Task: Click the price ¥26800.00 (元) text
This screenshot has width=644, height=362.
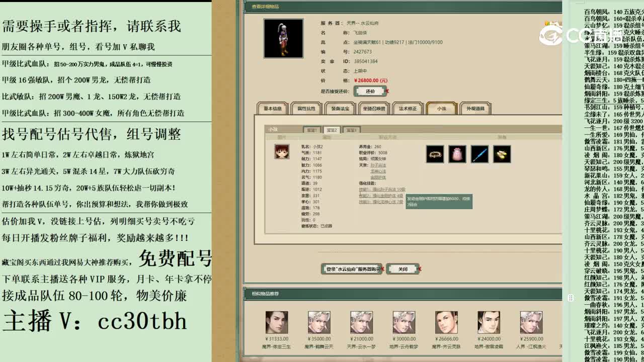Action: pyautogui.click(x=371, y=80)
